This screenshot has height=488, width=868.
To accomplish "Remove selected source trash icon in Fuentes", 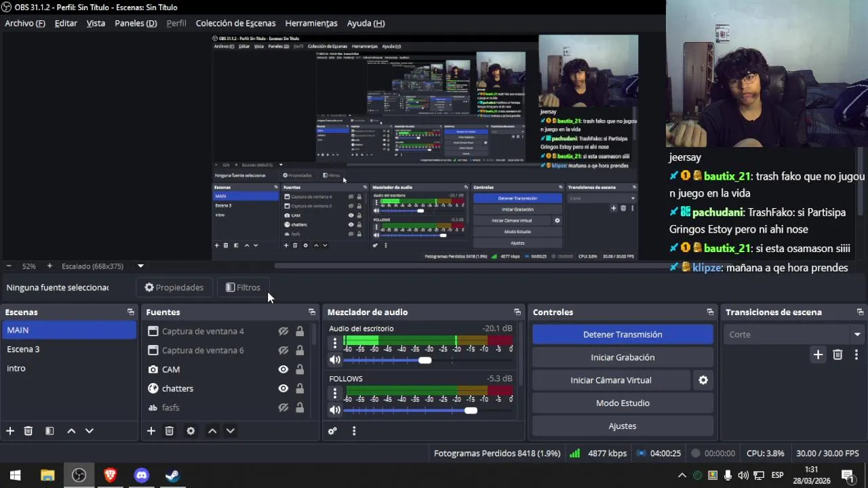I will tap(170, 431).
